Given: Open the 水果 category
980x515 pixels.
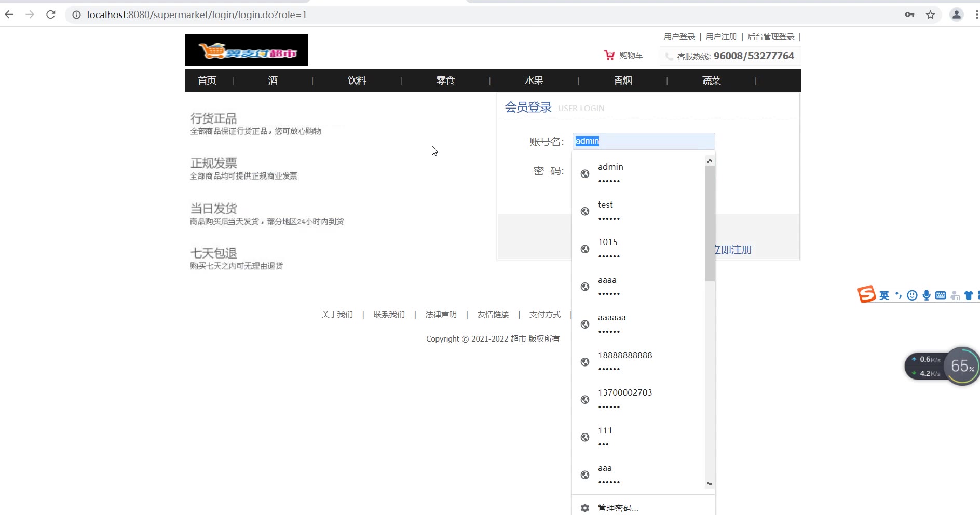Looking at the screenshot, I should [534, 80].
